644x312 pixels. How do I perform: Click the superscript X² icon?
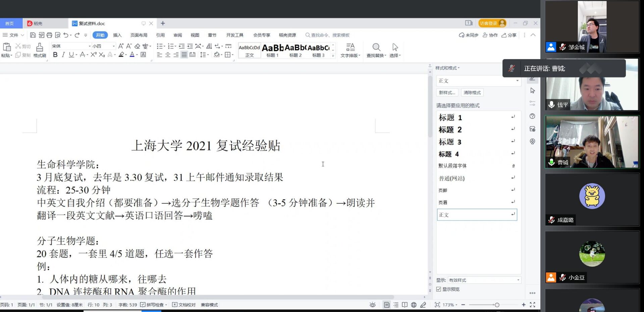(x=94, y=55)
